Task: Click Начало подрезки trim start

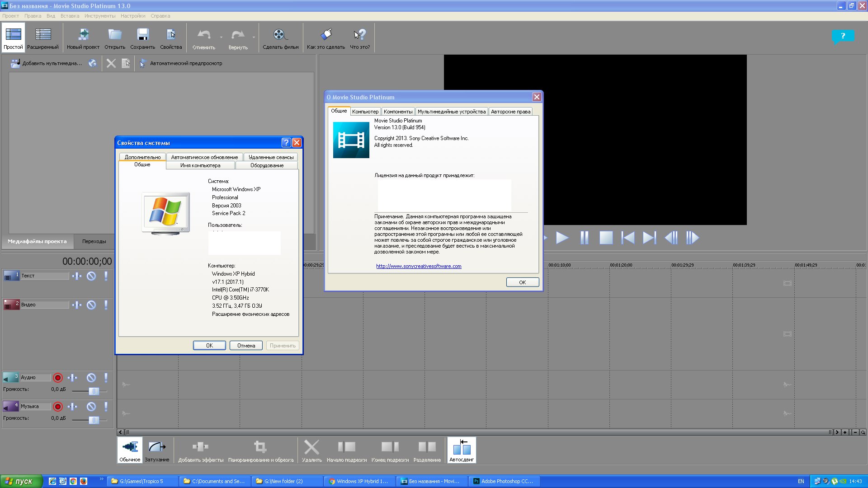Action: point(347,450)
